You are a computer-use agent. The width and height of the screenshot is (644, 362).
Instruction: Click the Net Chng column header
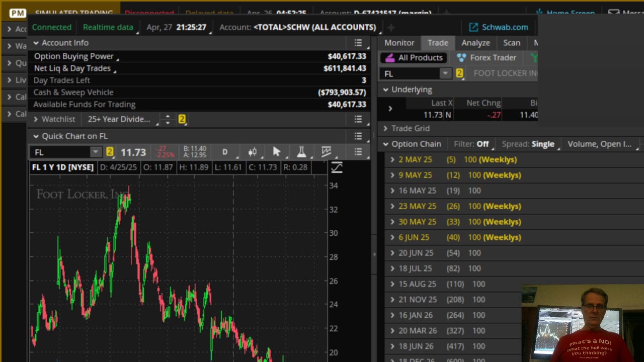click(484, 103)
